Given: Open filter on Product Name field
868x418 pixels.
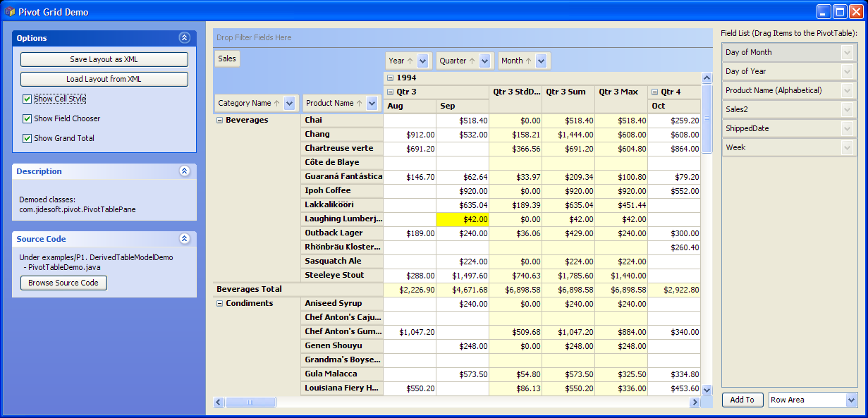Looking at the screenshot, I should point(372,103).
